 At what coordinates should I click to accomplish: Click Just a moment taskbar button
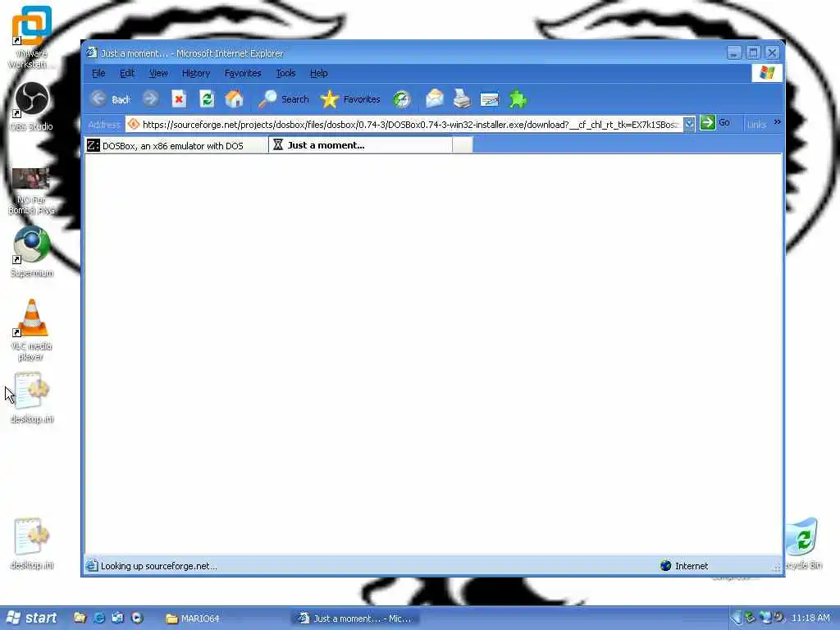point(356,619)
